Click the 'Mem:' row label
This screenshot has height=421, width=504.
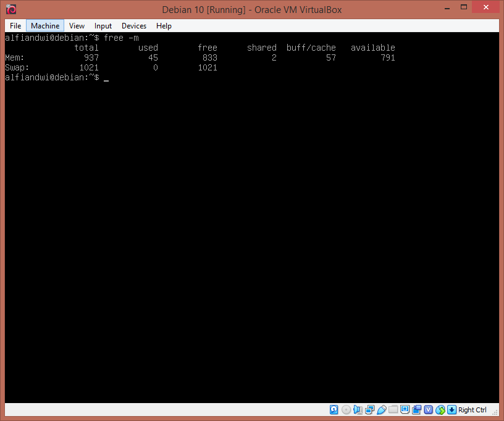[14, 57]
